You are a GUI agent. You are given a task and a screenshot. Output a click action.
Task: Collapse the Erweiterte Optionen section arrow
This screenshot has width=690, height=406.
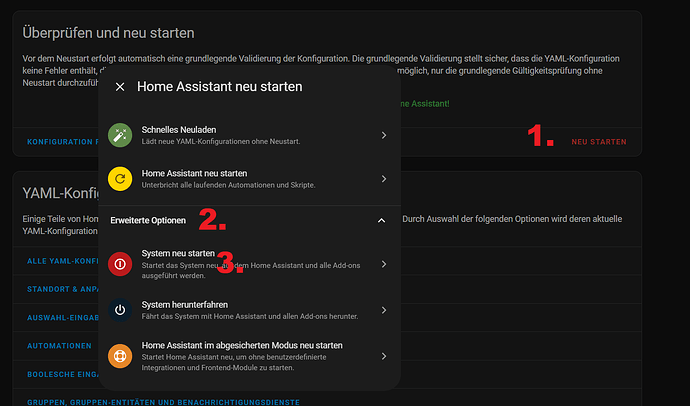click(x=382, y=220)
